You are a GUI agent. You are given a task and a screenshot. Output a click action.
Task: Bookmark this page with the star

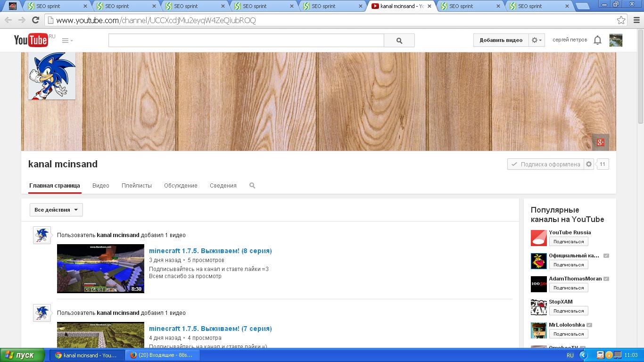coord(621,20)
